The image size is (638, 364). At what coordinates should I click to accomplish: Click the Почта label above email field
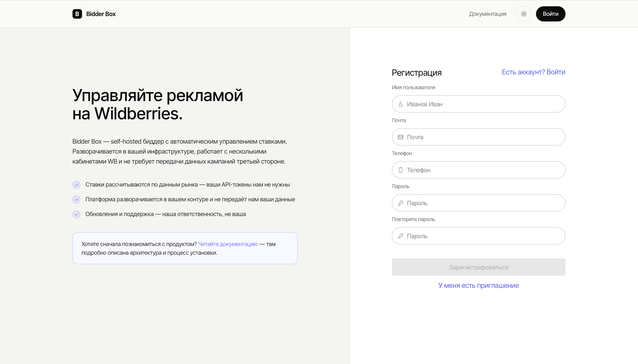tap(398, 120)
